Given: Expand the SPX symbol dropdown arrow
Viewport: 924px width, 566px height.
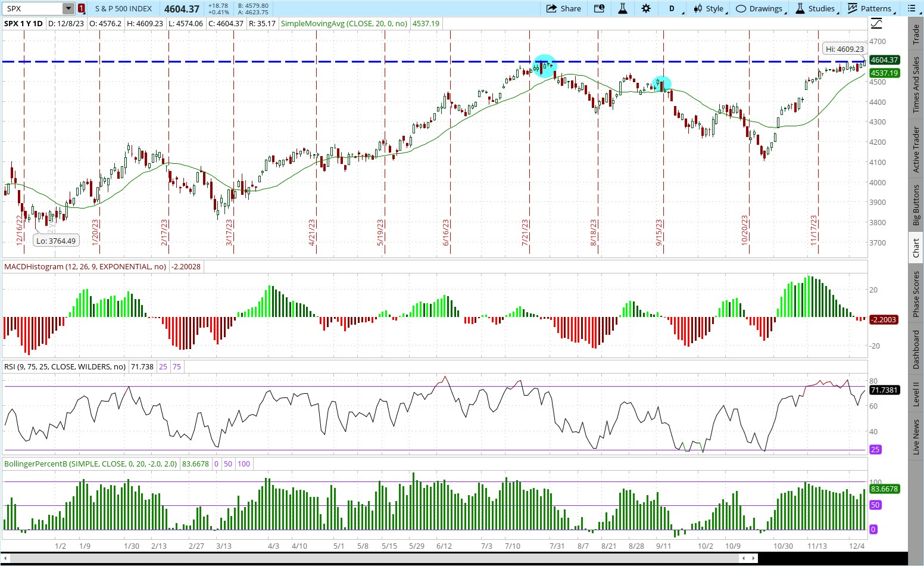Looking at the screenshot, I should pyautogui.click(x=68, y=8).
